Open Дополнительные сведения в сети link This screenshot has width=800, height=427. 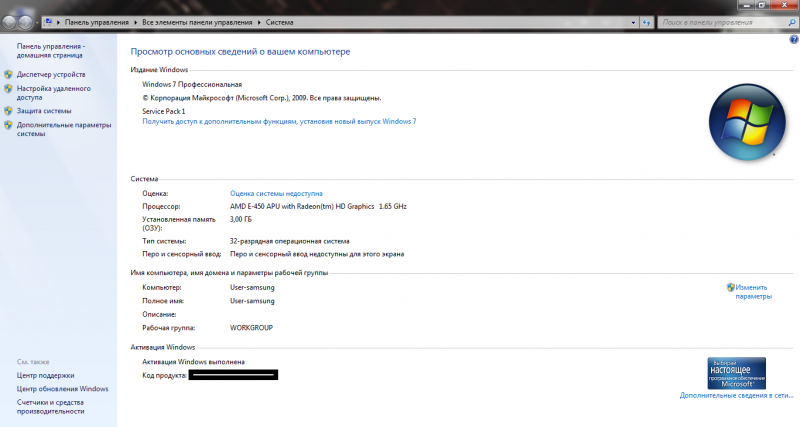pos(736,395)
